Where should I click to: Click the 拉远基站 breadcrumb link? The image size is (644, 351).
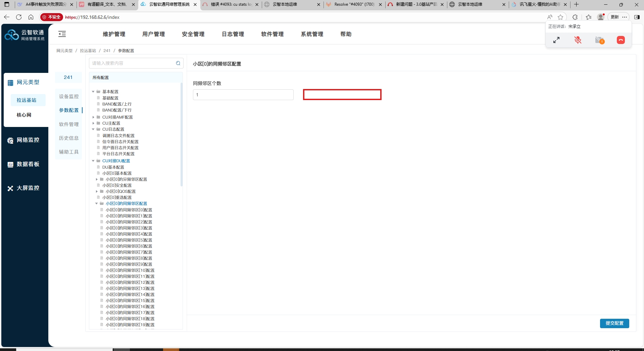(88, 51)
